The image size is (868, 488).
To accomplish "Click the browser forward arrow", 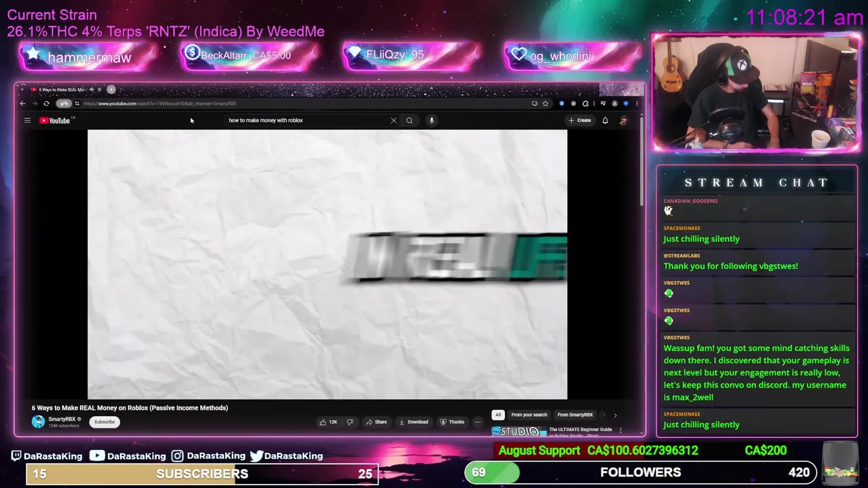I will tap(35, 104).
